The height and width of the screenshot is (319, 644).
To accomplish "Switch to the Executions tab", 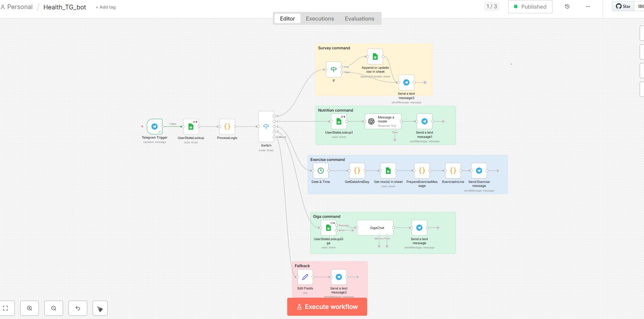I will click(320, 19).
